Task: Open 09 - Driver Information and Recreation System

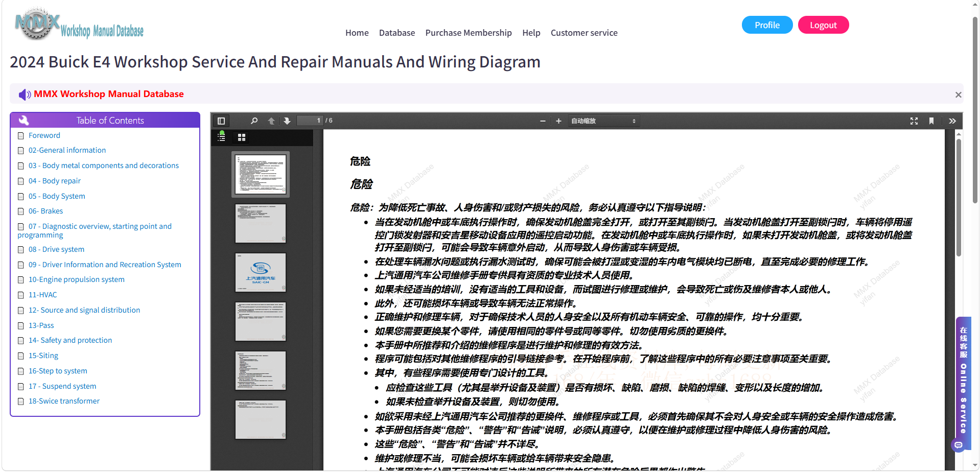Action: (105, 265)
